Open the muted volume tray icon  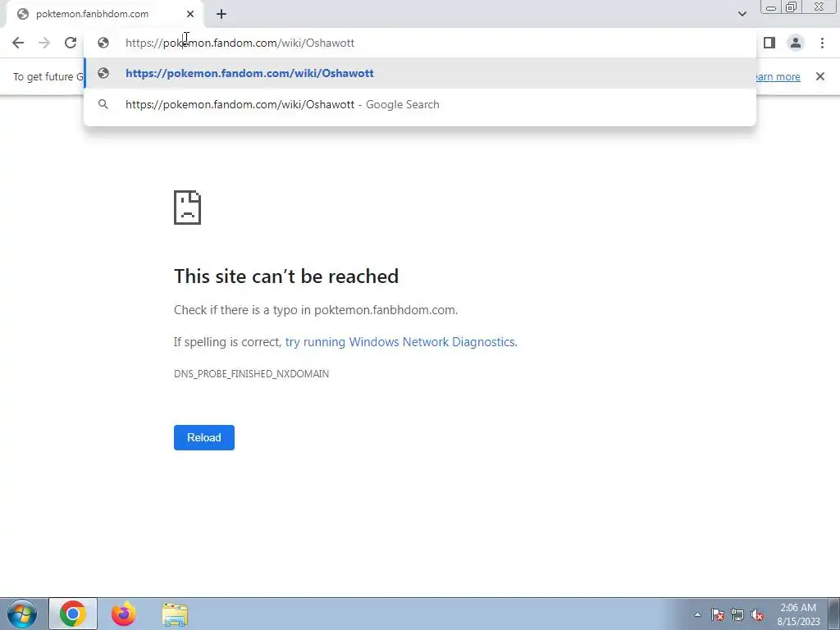[757, 614]
